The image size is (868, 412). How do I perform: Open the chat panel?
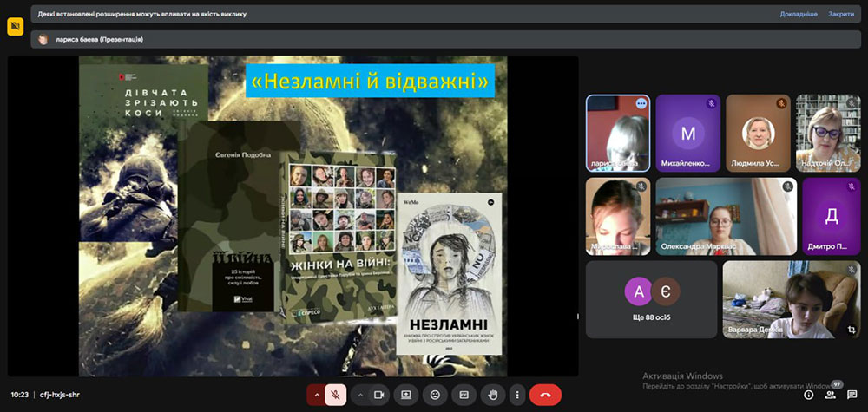tap(852, 395)
